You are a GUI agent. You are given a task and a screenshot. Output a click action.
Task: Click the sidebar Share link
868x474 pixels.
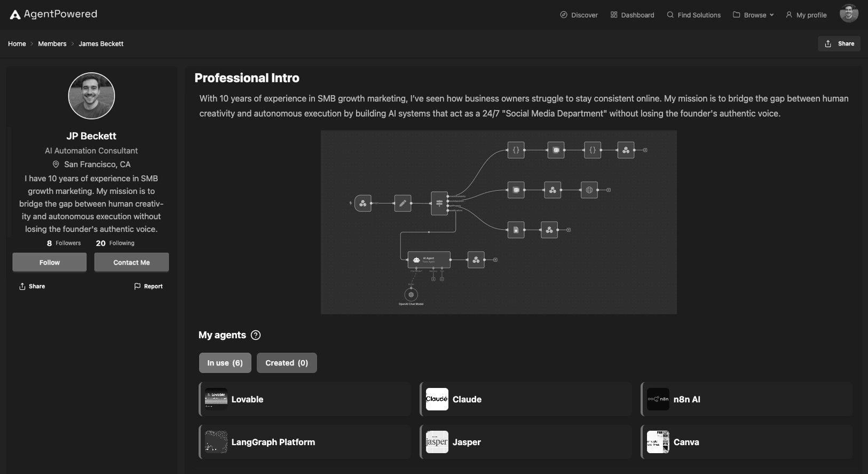[32, 286]
